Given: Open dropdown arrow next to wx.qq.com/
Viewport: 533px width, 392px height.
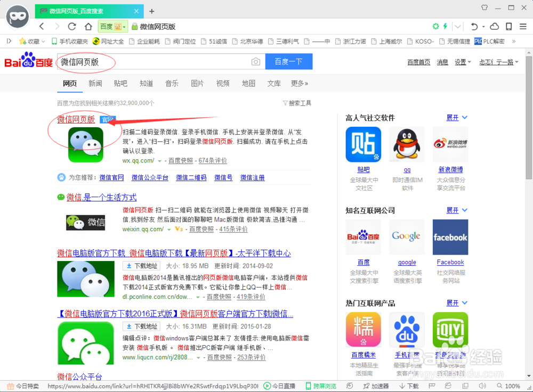Looking at the screenshot, I should [159, 161].
